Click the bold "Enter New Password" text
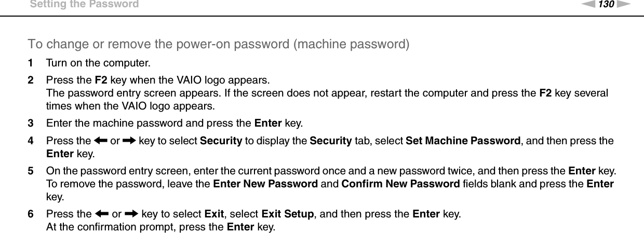The height and width of the screenshot is (233, 644). click(265, 185)
